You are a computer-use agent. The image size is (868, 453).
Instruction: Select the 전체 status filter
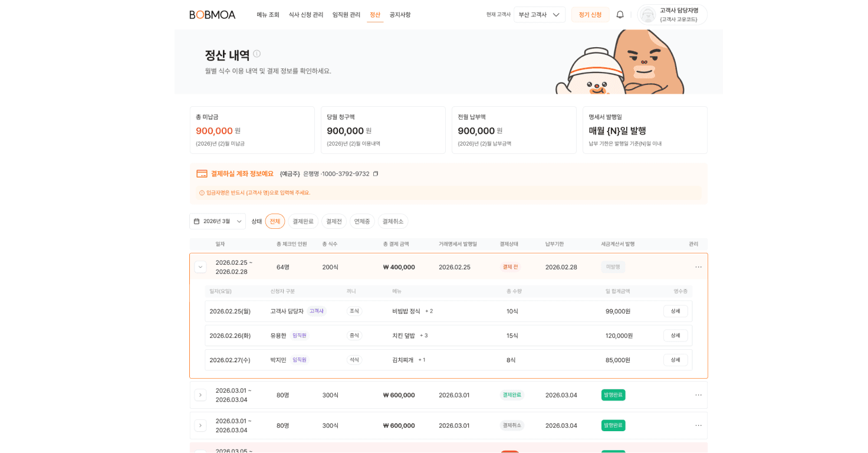(275, 221)
